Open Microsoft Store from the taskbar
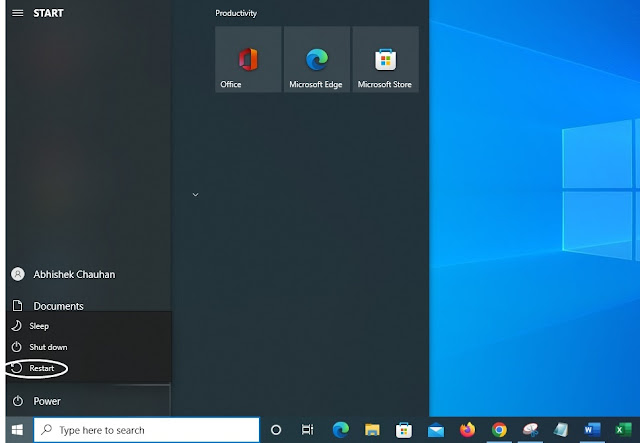The width and height of the screenshot is (640, 443). click(x=404, y=430)
